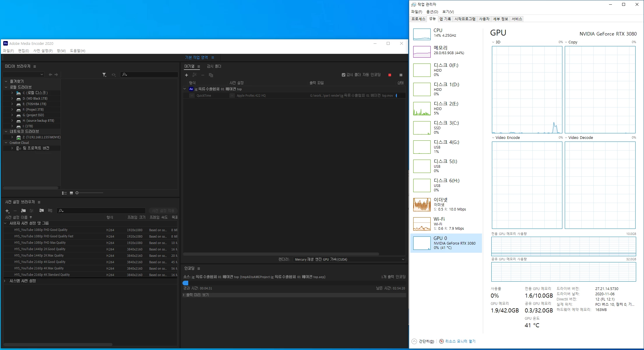
Task: Open the 사전 설정(P) menu
Action: 43,51
